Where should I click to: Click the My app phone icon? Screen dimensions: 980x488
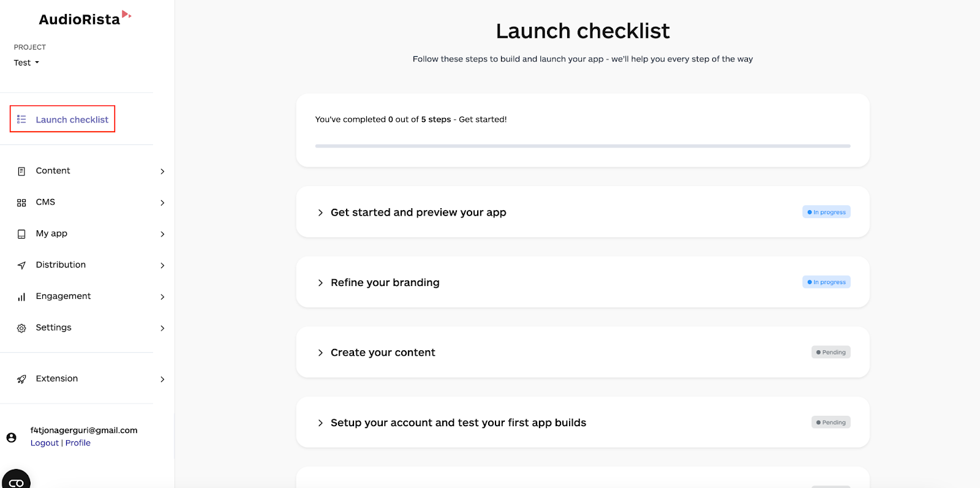(x=21, y=234)
